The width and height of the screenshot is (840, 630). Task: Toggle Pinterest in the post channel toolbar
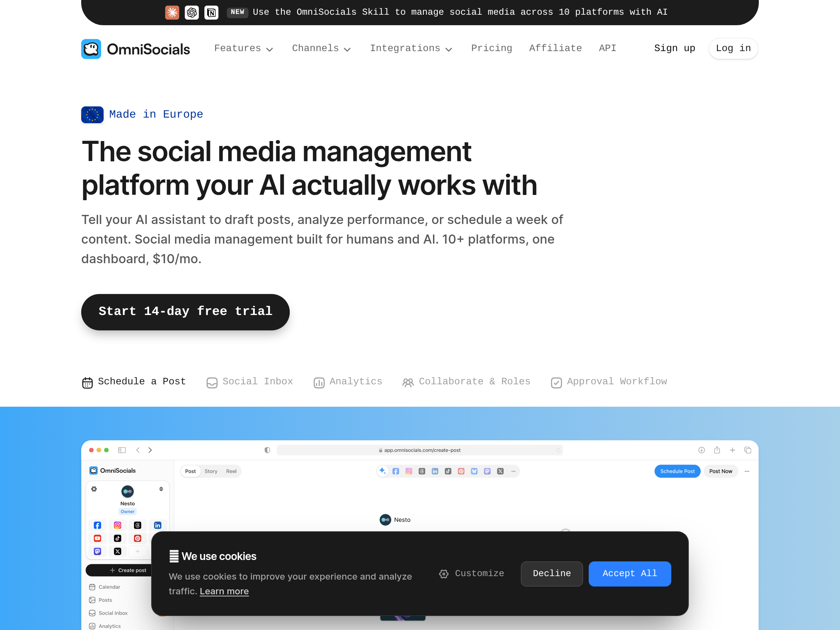coord(461,471)
